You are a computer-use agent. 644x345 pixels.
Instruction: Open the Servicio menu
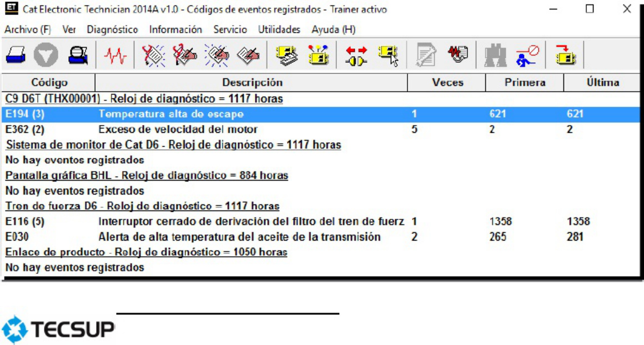230,29
